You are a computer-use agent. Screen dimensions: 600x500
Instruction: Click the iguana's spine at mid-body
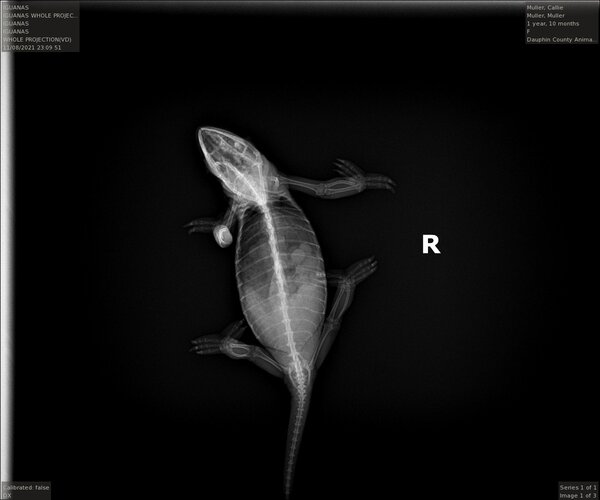[279, 275]
